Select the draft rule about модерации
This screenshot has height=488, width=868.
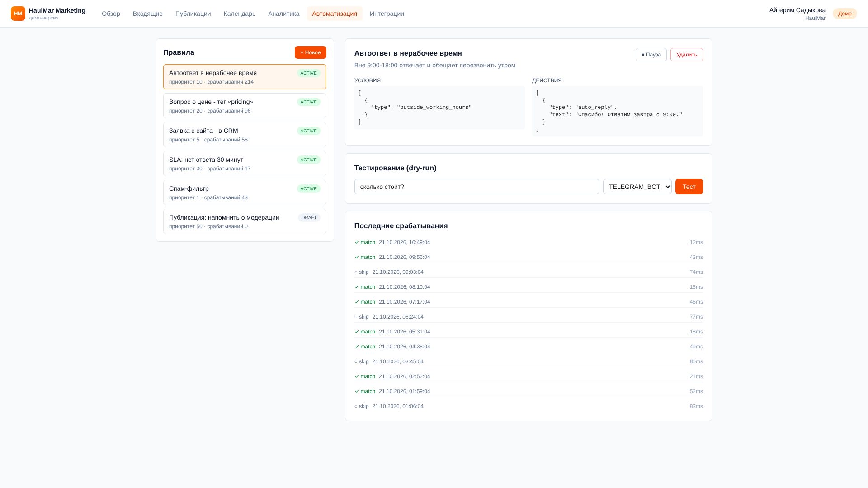(245, 221)
